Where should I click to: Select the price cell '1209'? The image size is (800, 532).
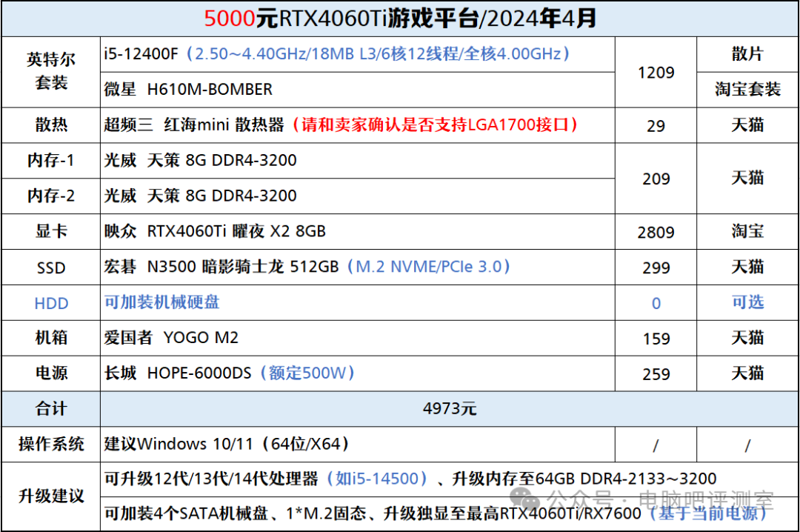coord(656,72)
